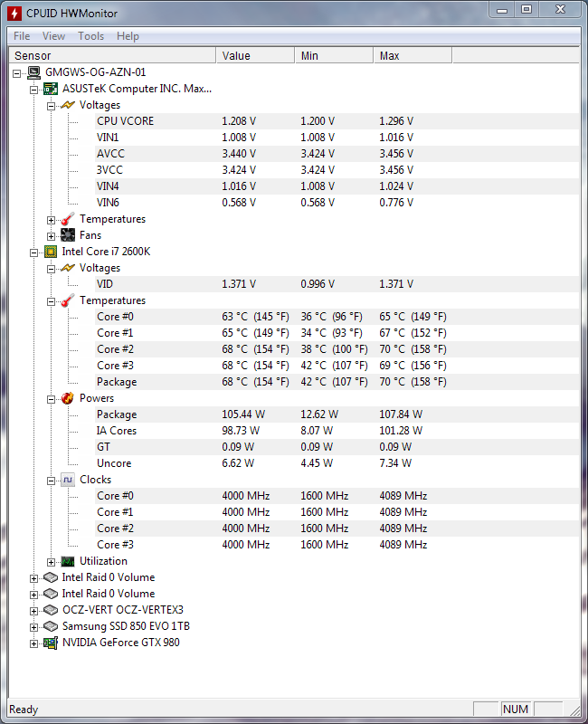
Task: Expand the Samsung SSD 850 EVO 1TB node
Action: pyautogui.click(x=33, y=627)
